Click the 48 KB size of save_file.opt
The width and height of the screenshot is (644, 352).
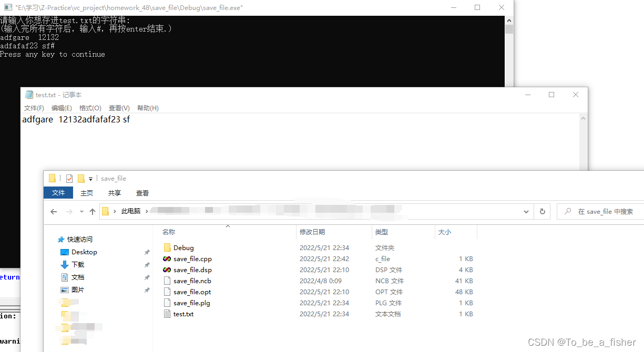(464, 292)
